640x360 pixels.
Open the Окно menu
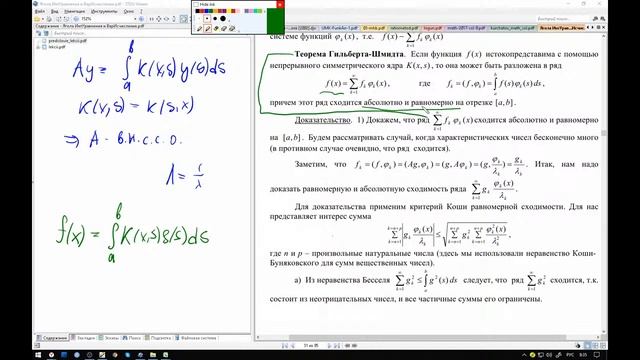point(129,11)
